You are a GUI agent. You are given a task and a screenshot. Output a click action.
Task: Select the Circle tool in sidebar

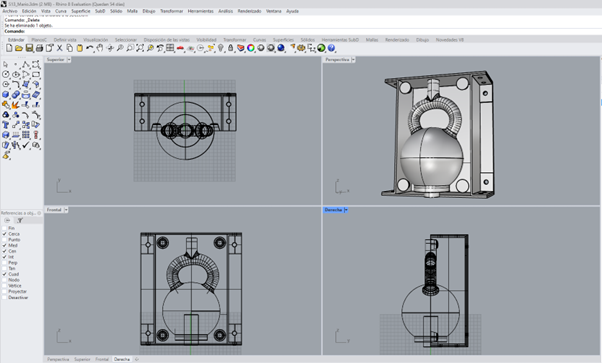(x=6, y=74)
